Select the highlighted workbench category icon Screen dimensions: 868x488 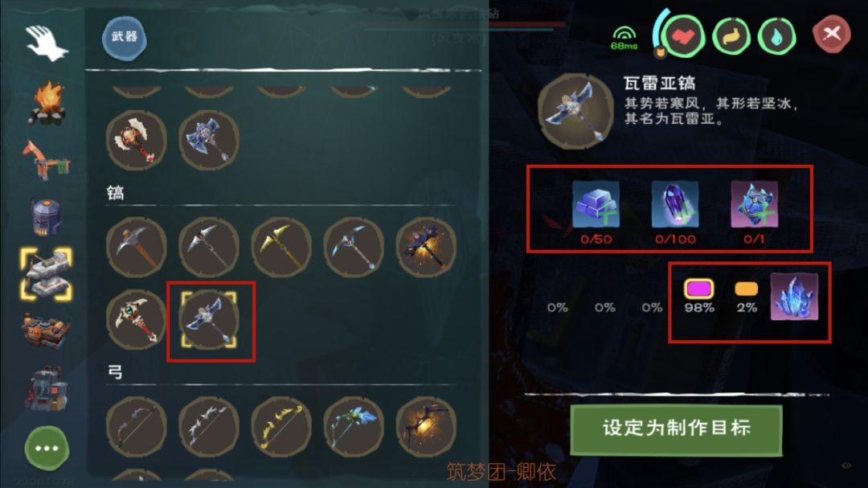[x=47, y=273]
